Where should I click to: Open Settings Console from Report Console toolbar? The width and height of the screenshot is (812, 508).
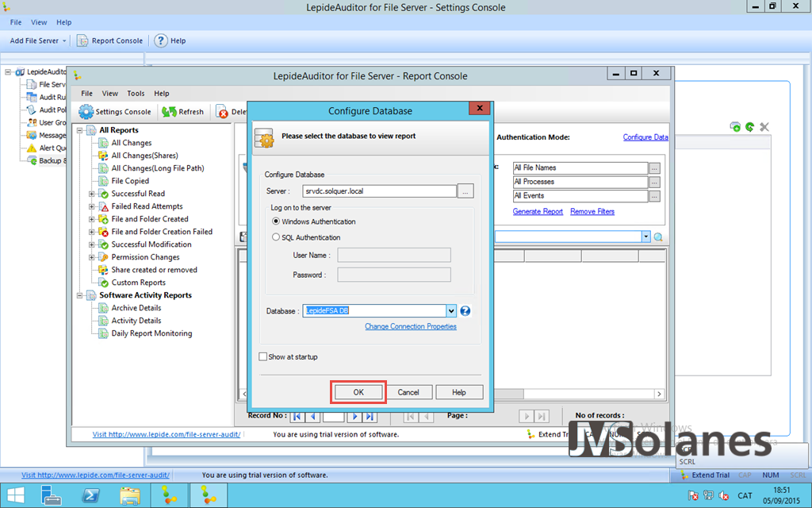pos(115,111)
